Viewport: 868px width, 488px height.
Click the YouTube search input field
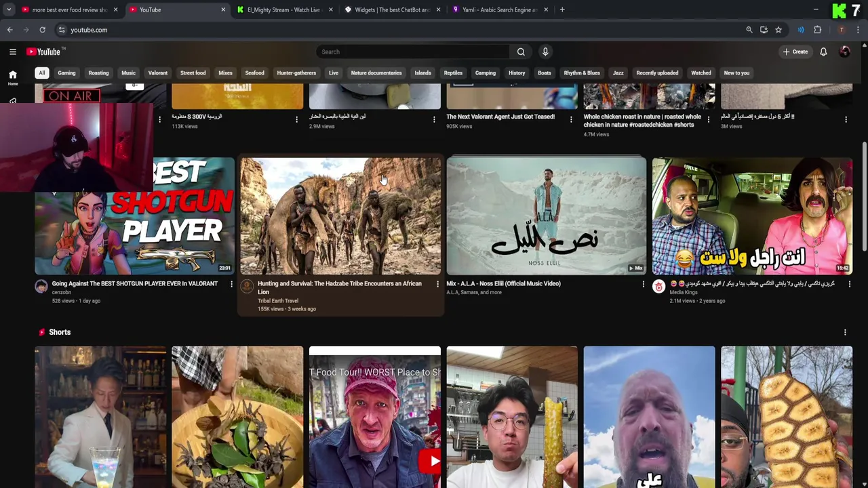pos(413,52)
